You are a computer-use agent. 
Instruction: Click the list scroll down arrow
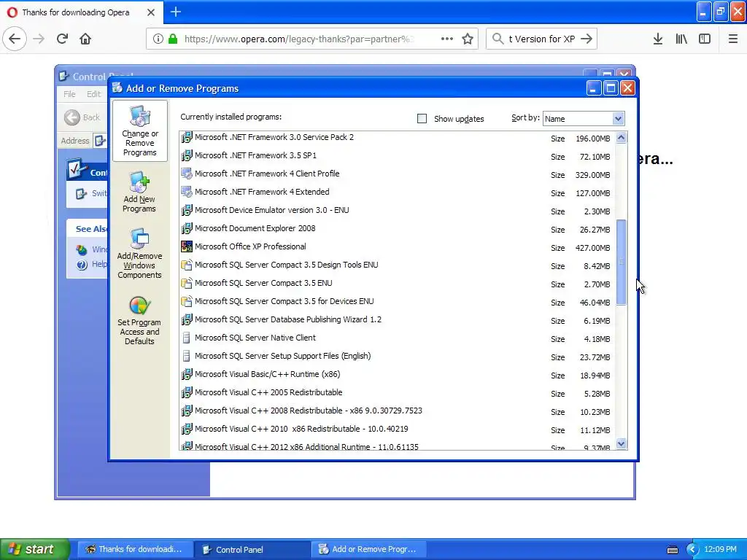621,444
